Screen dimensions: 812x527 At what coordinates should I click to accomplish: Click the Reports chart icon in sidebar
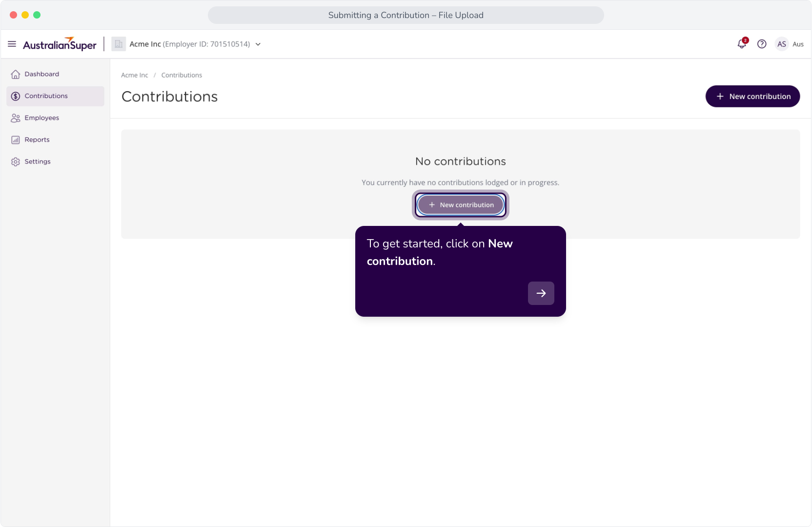(16, 140)
